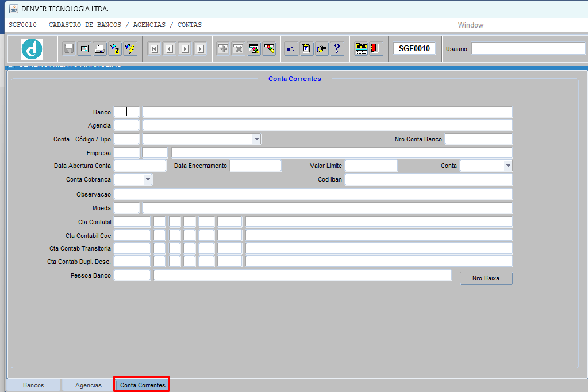This screenshot has height=392, width=588.
Task: Click the Print toolbar icon
Action: pos(100,49)
